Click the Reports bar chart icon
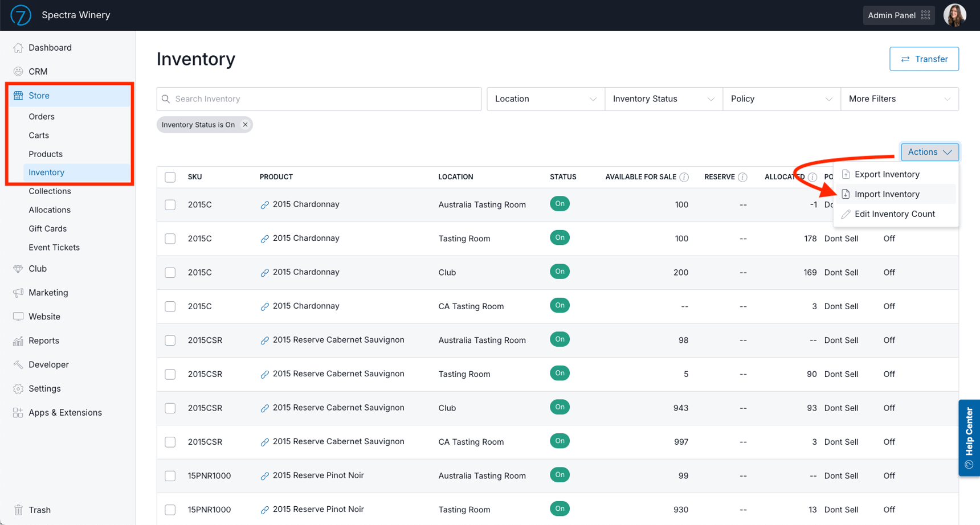980x525 pixels. [18, 341]
